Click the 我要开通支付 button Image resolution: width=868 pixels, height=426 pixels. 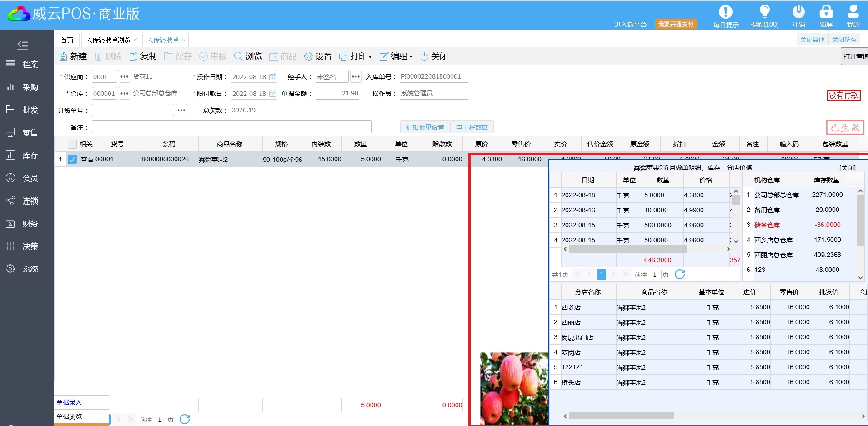(x=676, y=24)
